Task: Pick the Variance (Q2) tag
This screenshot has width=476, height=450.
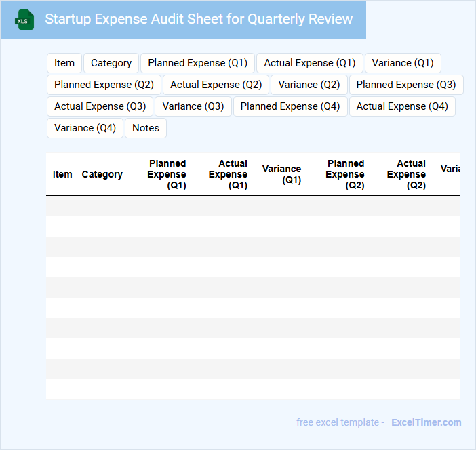Action: [309, 85]
